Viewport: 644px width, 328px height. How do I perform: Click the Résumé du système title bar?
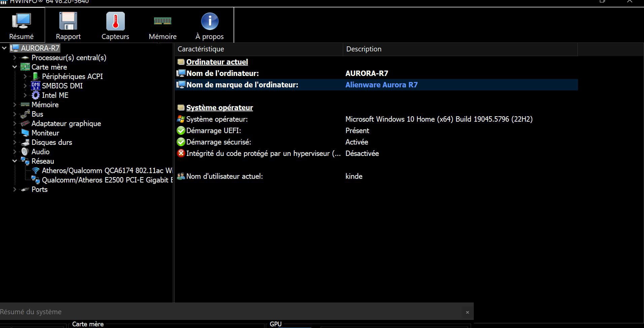point(237,312)
